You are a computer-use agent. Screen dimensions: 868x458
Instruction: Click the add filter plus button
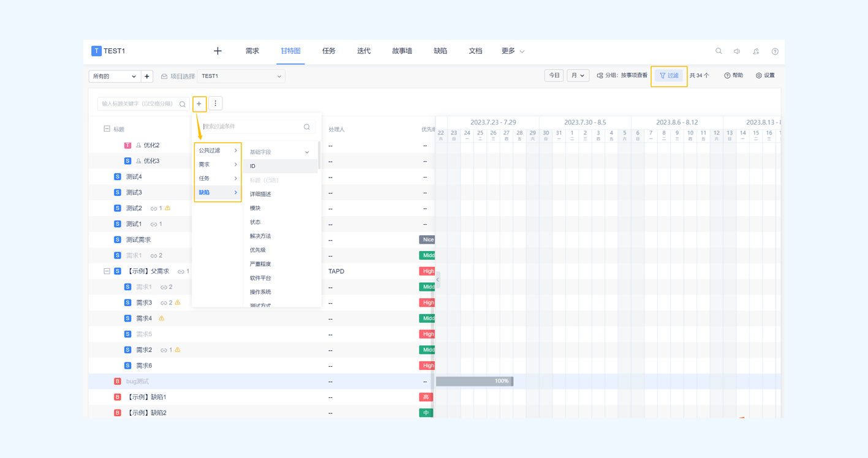tap(199, 103)
